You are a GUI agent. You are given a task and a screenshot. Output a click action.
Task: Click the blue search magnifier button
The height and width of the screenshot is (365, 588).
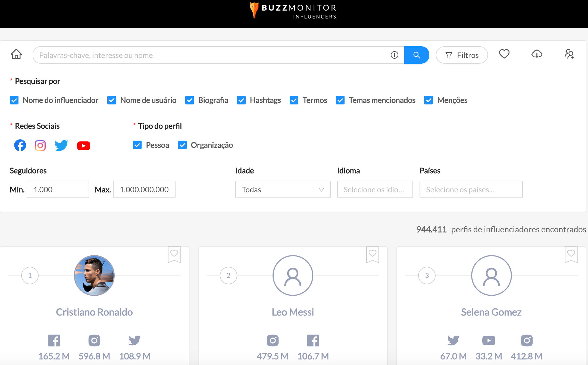click(417, 55)
